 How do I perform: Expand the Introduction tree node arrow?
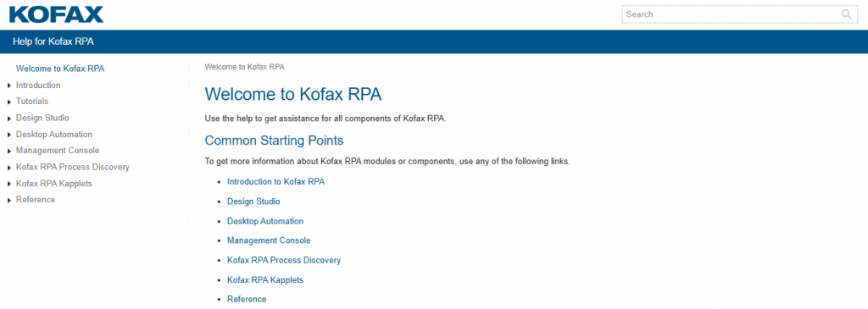(9, 86)
